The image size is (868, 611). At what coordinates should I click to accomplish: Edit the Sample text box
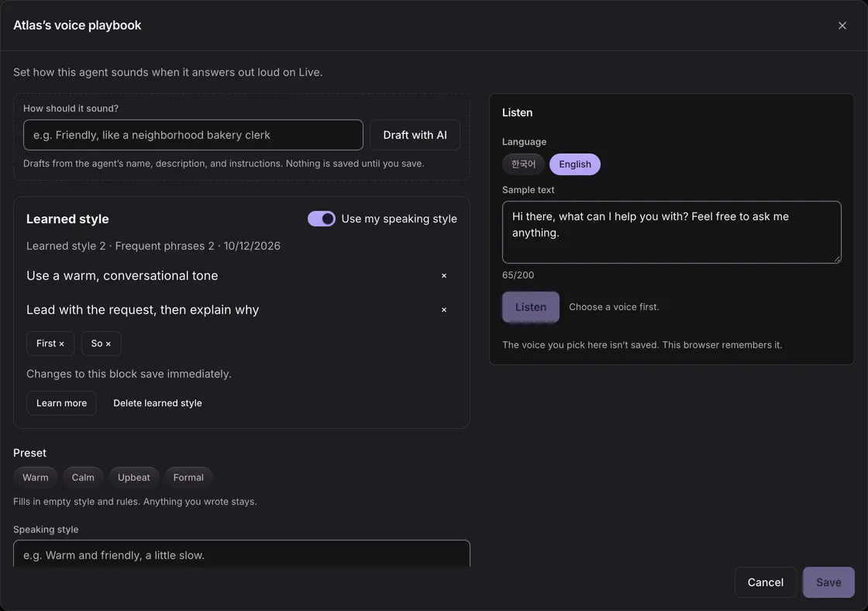(x=671, y=232)
